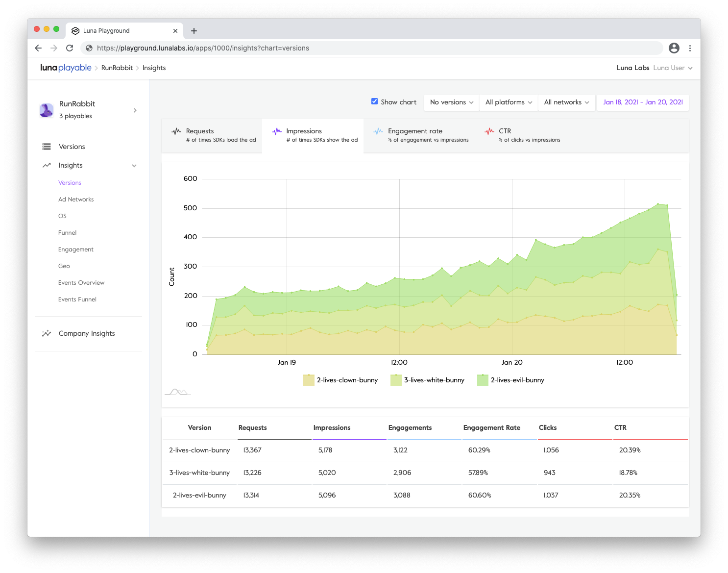Go to Events Funnel insights page

[x=77, y=299]
